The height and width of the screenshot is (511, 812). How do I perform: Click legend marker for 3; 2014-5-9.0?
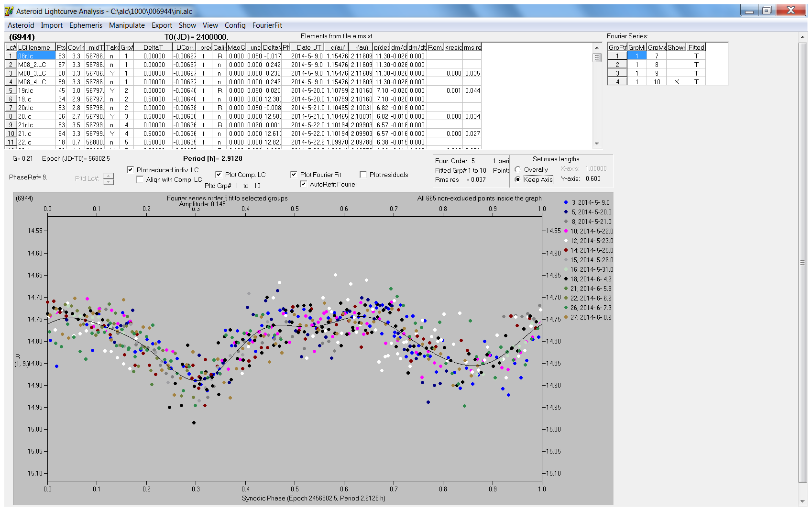(566, 202)
